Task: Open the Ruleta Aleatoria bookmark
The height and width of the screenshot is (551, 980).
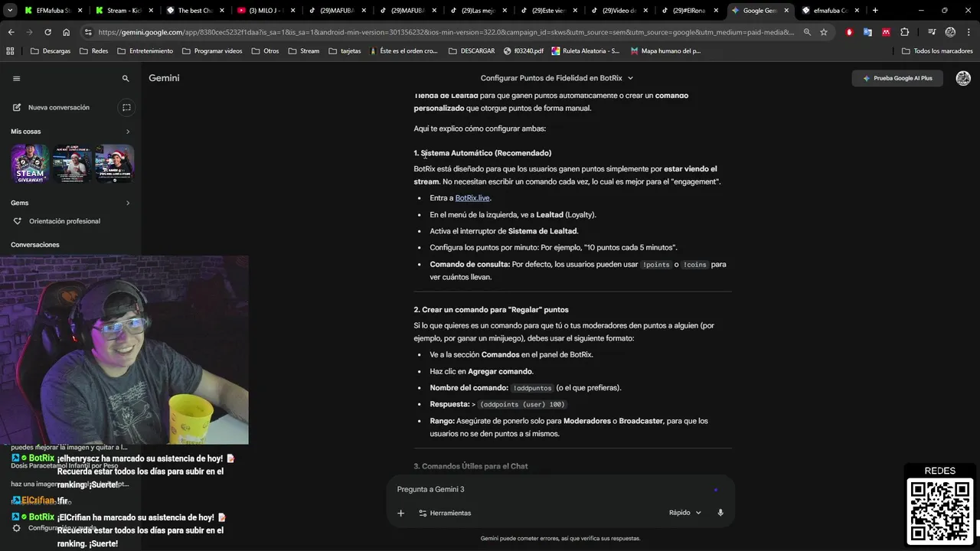Action: click(586, 51)
